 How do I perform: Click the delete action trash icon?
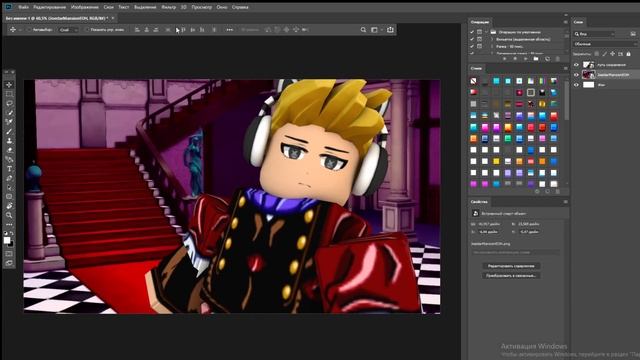pos(558,59)
